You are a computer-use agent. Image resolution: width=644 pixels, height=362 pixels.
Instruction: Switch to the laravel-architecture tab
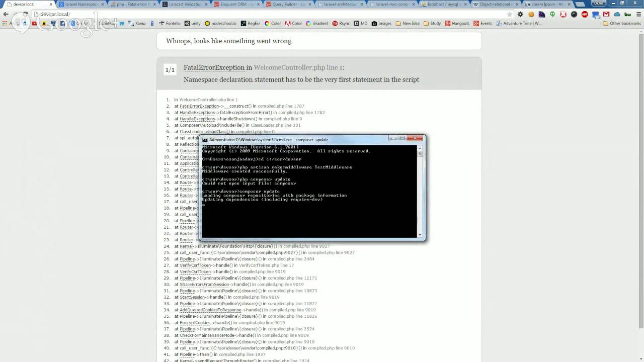pyautogui.click(x=340, y=5)
